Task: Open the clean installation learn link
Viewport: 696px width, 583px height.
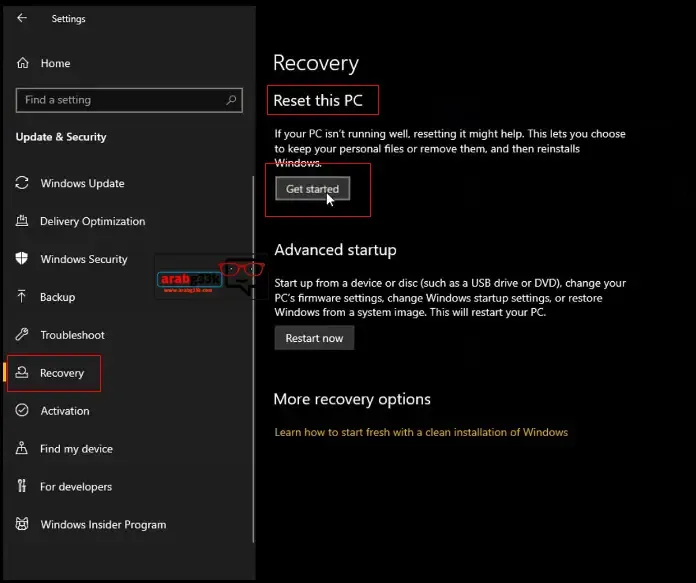Action: click(421, 432)
